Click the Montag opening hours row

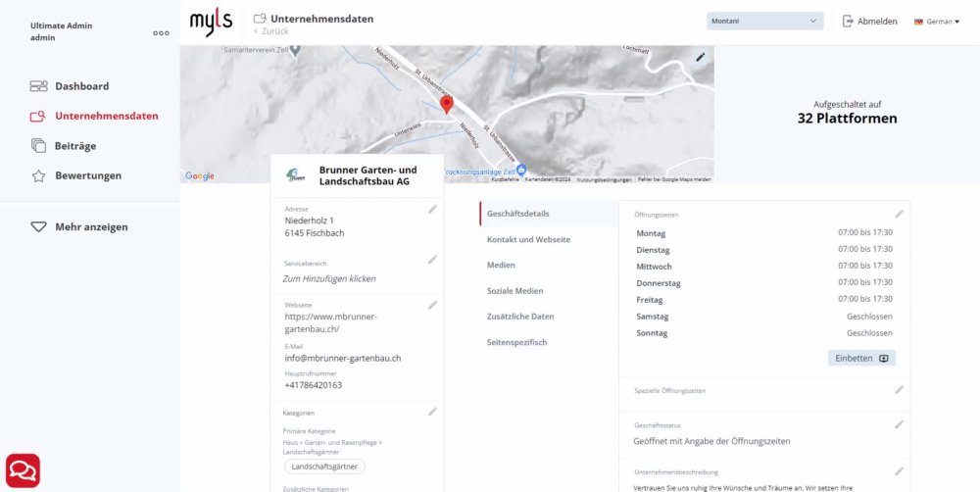(764, 233)
